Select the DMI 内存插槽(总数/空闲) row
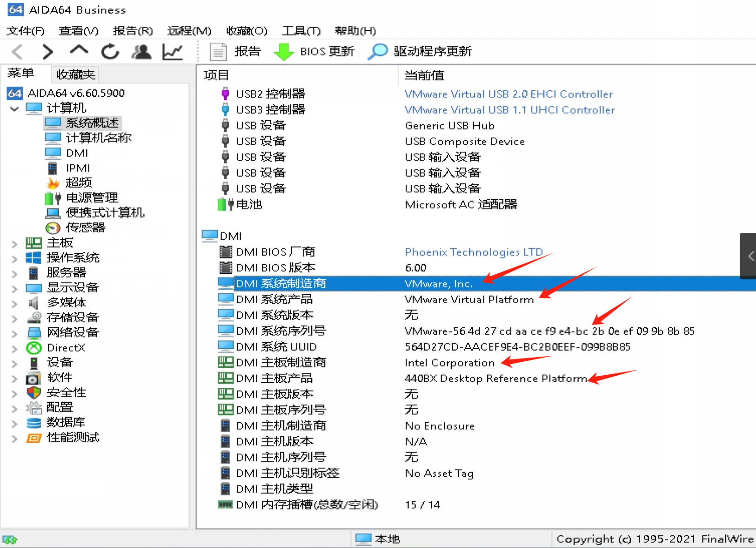The height and width of the screenshot is (548, 756). pyautogui.click(x=487, y=505)
